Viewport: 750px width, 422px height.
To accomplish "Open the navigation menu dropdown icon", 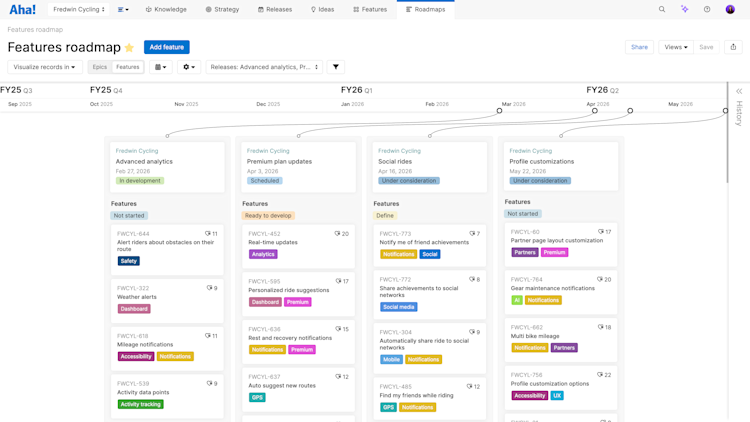I will (x=123, y=9).
